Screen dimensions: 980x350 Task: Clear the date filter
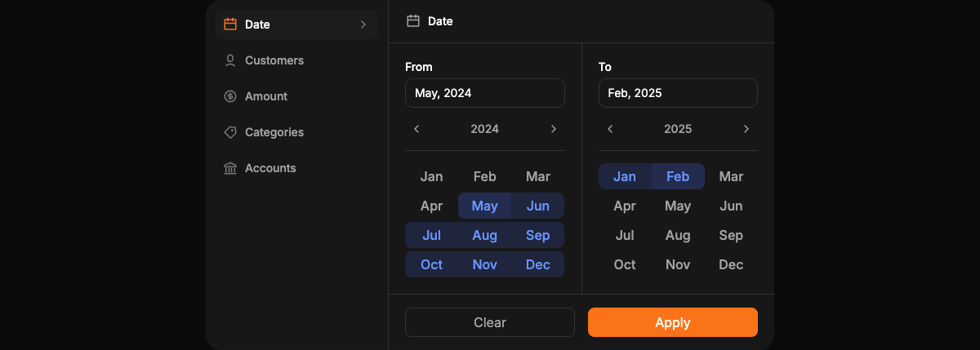(490, 322)
